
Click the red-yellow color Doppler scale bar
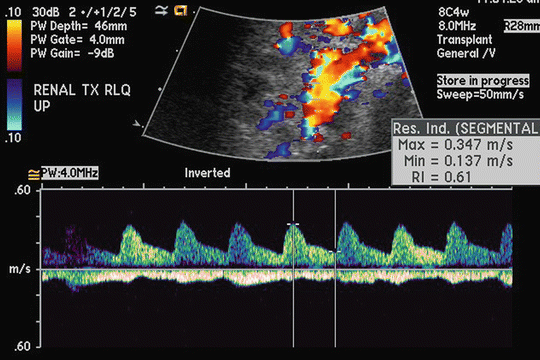pyautogui.click(x=14, y=45)
